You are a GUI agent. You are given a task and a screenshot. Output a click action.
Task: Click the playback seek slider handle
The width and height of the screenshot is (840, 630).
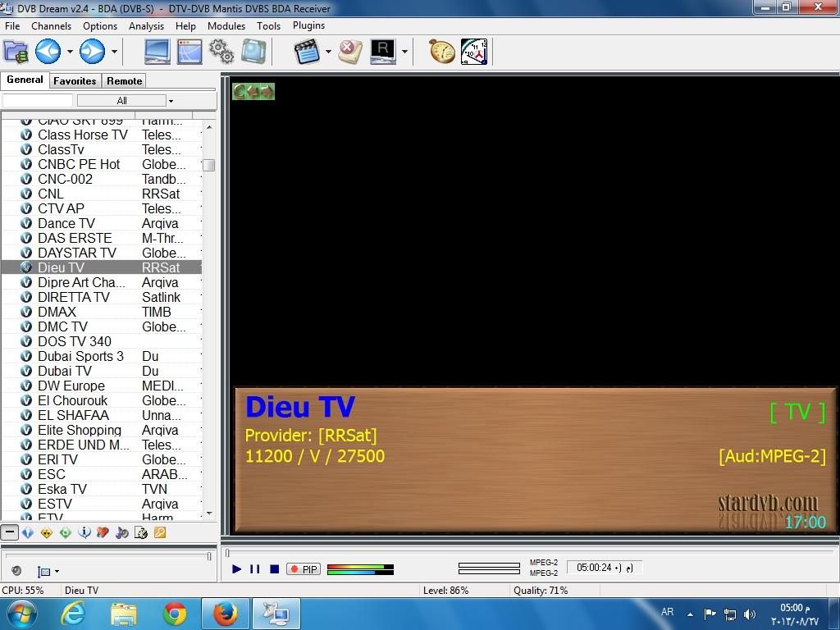227,552
